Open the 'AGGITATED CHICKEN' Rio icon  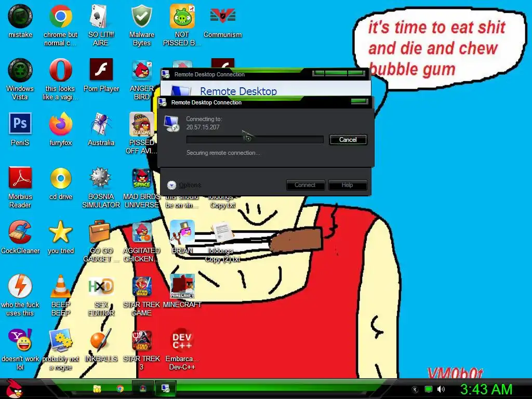(x=141, y=241)
